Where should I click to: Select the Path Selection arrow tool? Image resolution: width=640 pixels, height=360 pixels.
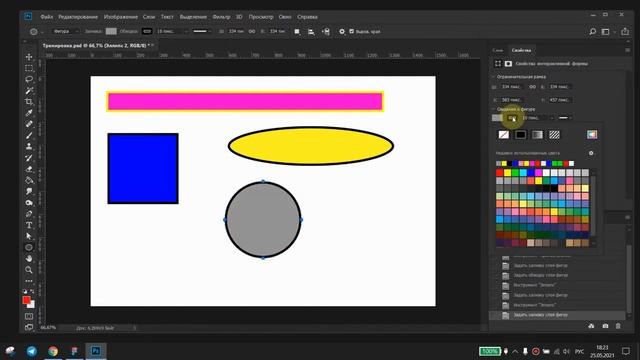[29, 236]
